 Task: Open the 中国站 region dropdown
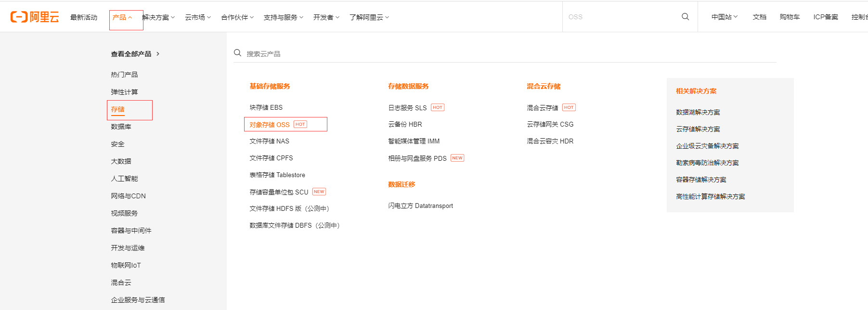coord(725,17)
